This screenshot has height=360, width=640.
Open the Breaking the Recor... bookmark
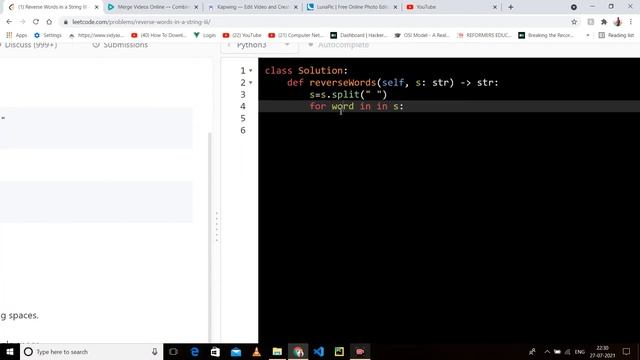[x=546, y=35]
